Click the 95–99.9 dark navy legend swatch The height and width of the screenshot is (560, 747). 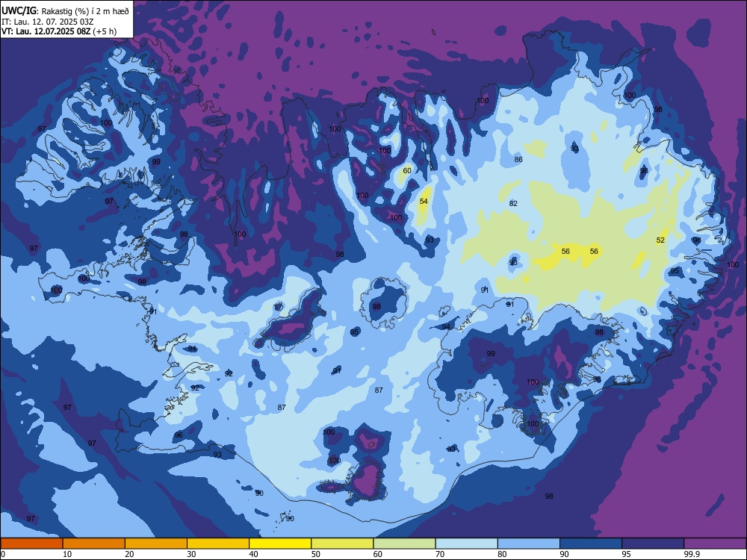tap(653, 544)
